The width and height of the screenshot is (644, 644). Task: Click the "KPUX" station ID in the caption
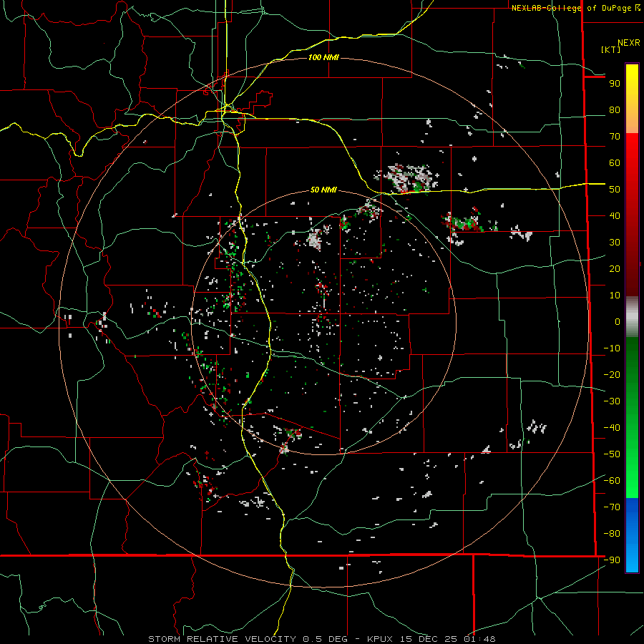(380, 639)
